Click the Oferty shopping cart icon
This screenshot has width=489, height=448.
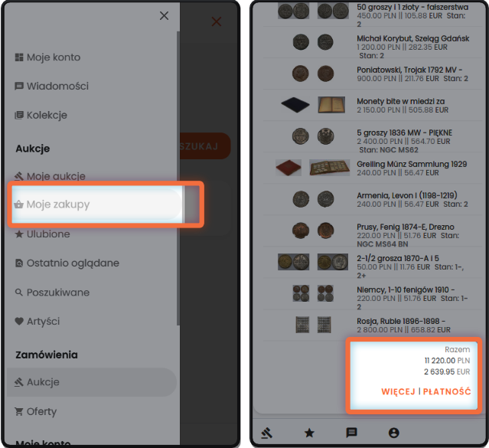coord(19,412)
